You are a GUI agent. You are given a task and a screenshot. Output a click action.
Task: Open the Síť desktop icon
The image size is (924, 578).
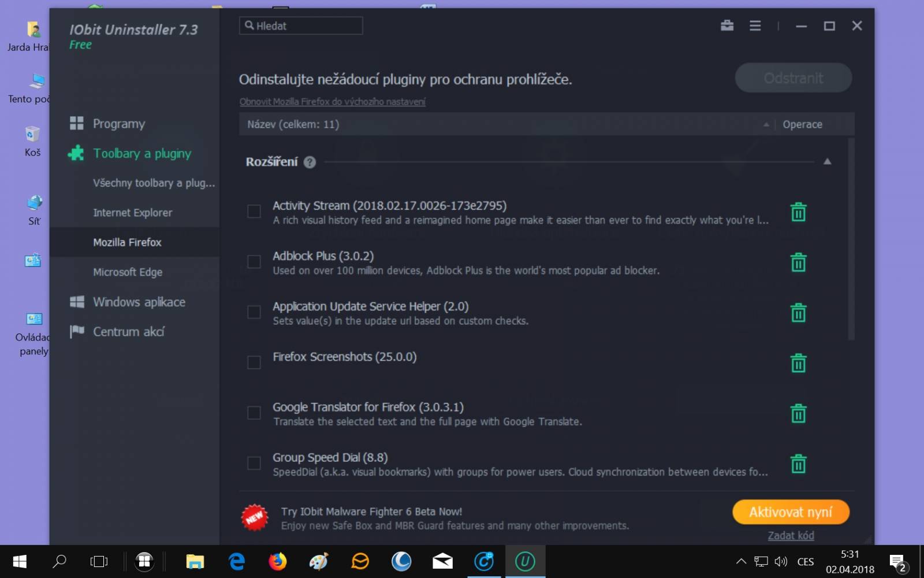coord(34,210)
